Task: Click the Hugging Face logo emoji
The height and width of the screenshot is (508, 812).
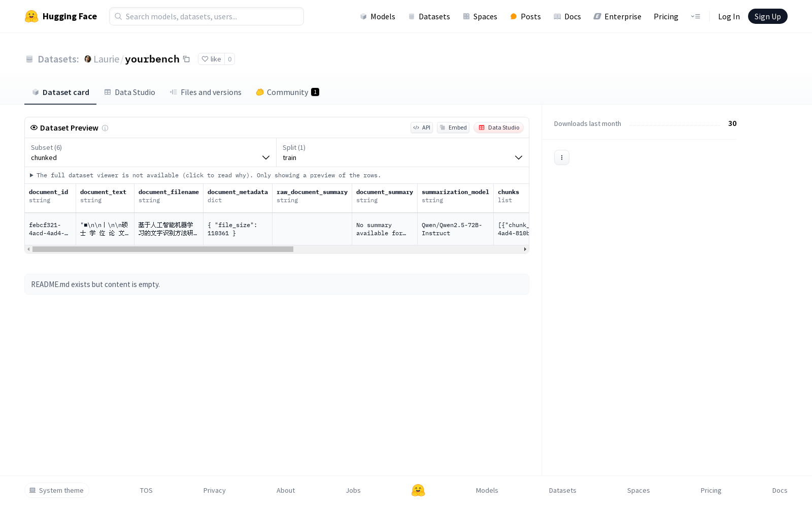Action: (31, 16)
